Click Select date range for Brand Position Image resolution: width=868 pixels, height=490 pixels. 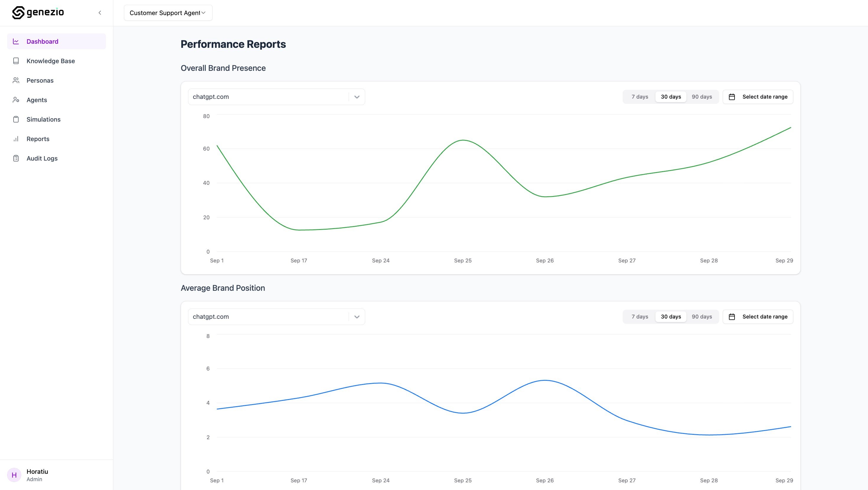coord(758,316)
